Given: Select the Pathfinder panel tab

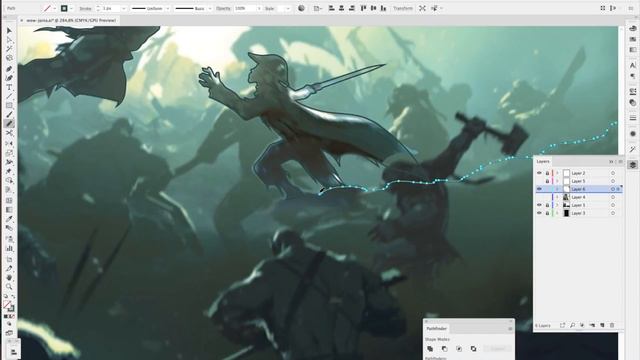Looking at the screenshot, I should coord(437,329).
